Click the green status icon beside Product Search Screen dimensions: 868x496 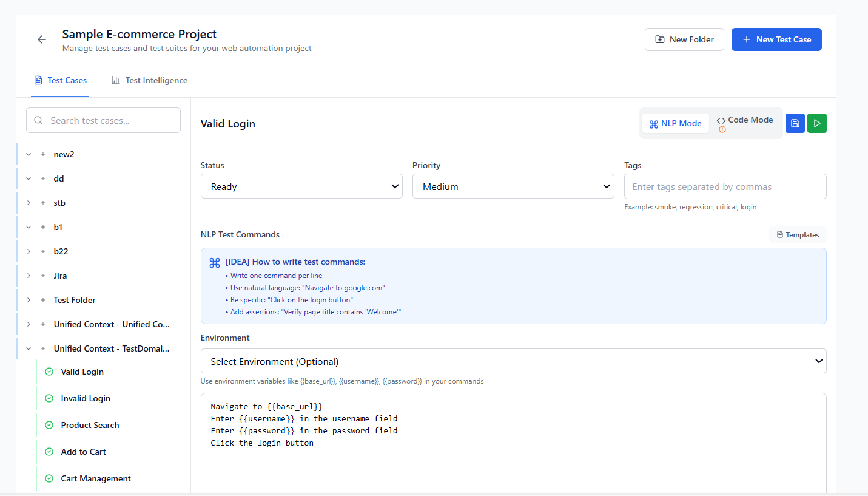49,425
